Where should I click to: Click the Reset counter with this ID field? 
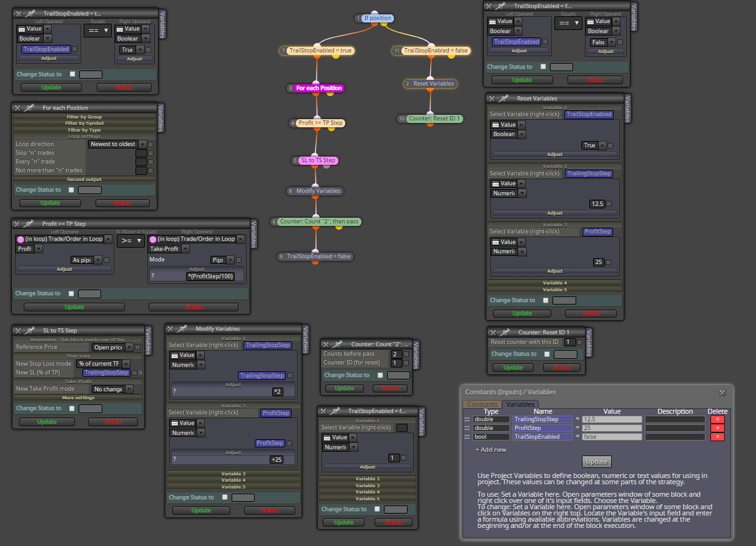click(569, 342)
